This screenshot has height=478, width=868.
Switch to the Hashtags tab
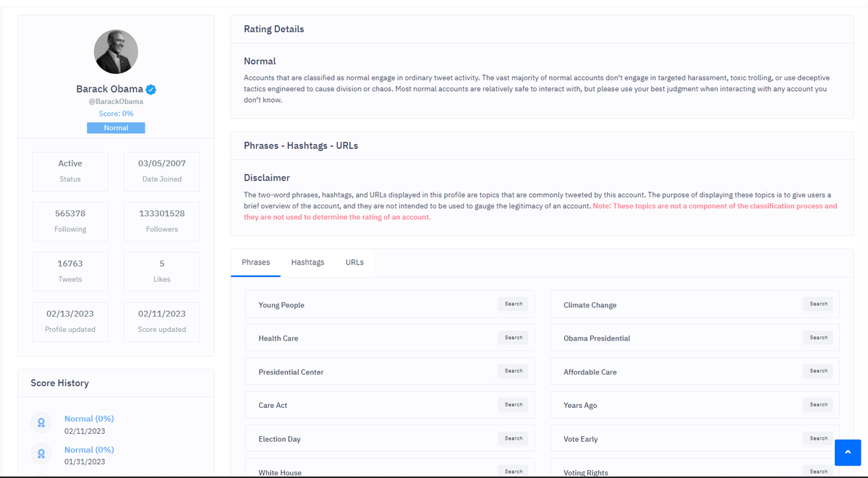(307, 263)
